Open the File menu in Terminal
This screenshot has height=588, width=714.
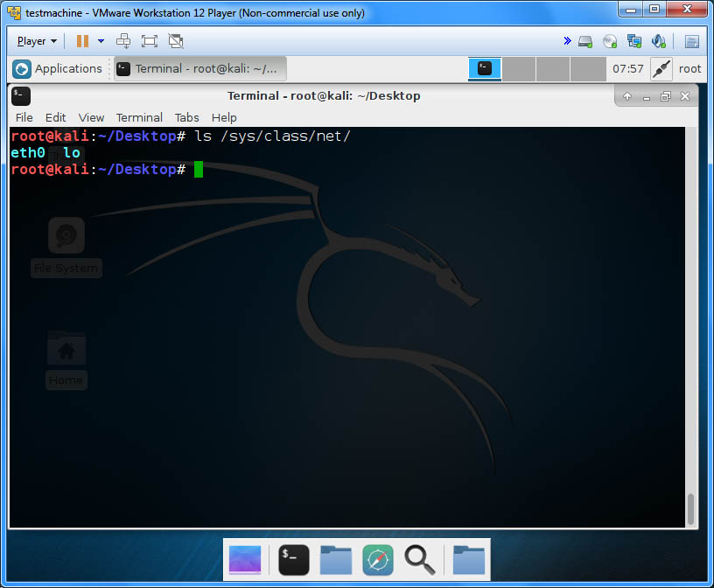[x=24, y=117]
